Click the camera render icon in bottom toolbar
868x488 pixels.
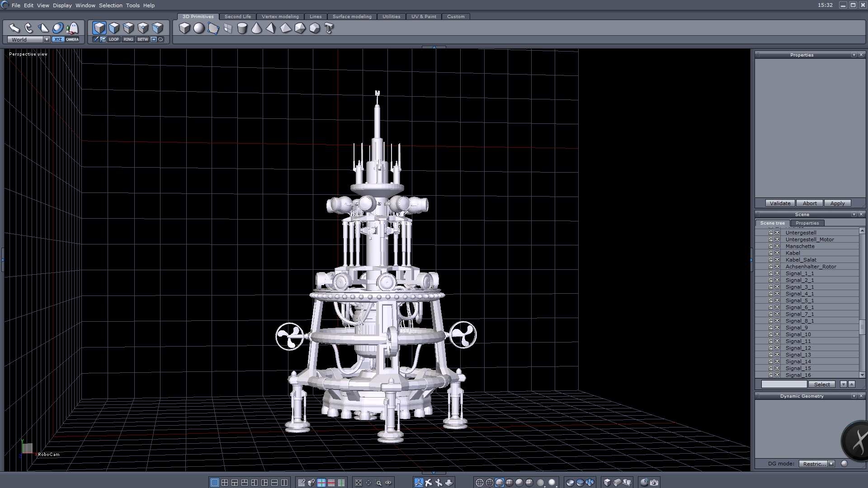[x=654, y=483]
